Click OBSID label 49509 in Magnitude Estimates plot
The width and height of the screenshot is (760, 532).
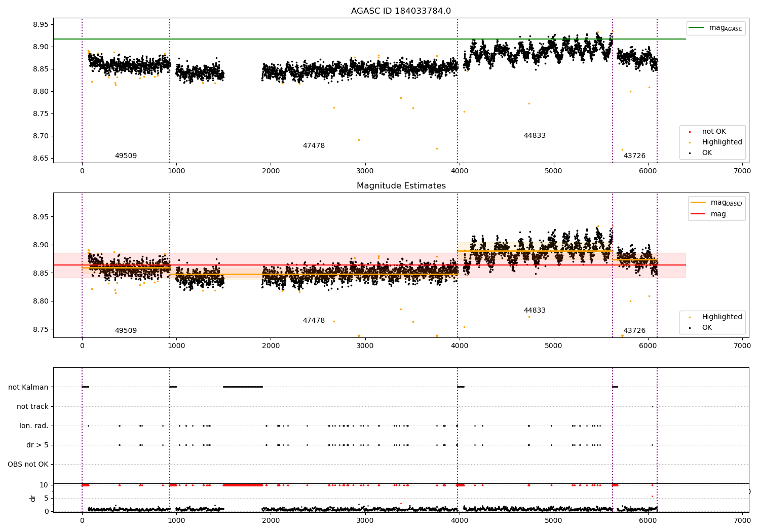pos(126,331)
